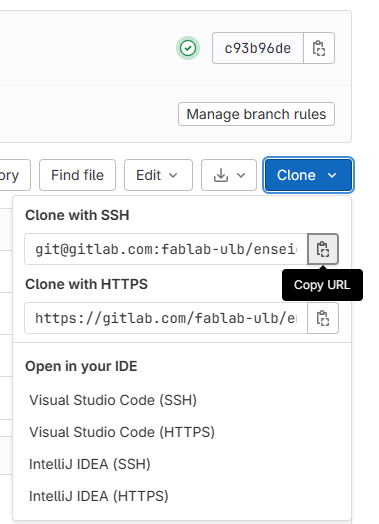Select IntelliJ IDEA (SSH) option
The image size is (379, 524).
[x=90, y=464]
